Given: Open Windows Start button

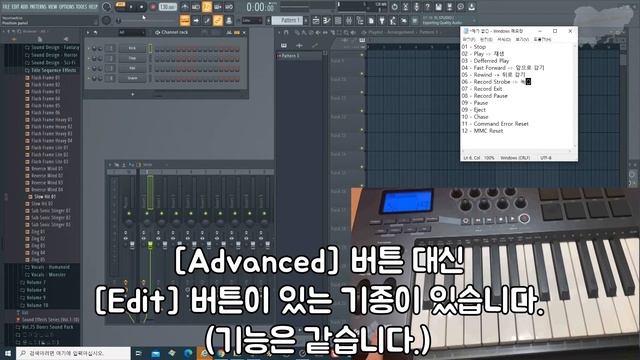Looking at the screenshot, I should [8, 353].
